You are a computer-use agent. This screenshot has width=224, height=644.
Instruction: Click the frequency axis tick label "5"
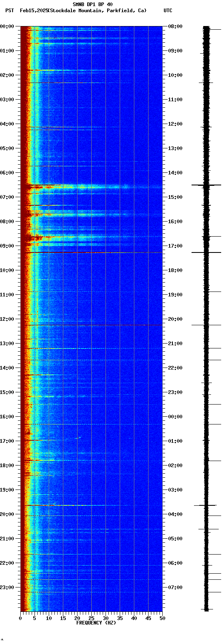point(34,619)
